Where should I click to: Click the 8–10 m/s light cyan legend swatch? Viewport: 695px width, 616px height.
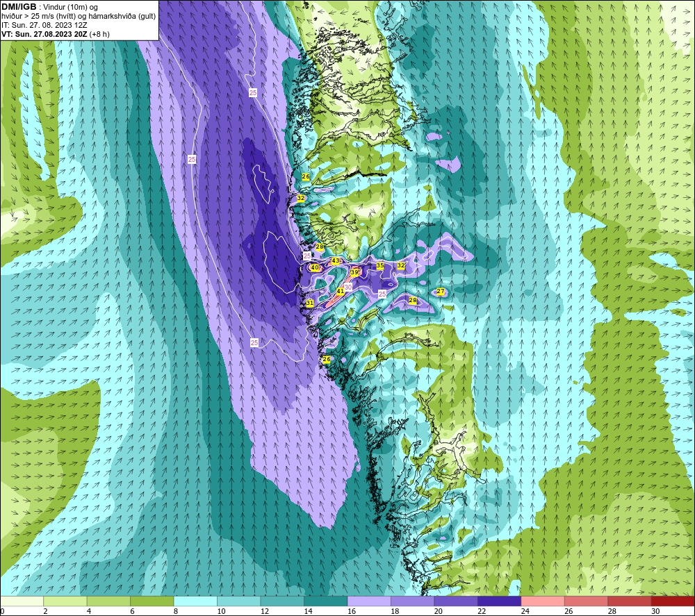pos(195,601)
